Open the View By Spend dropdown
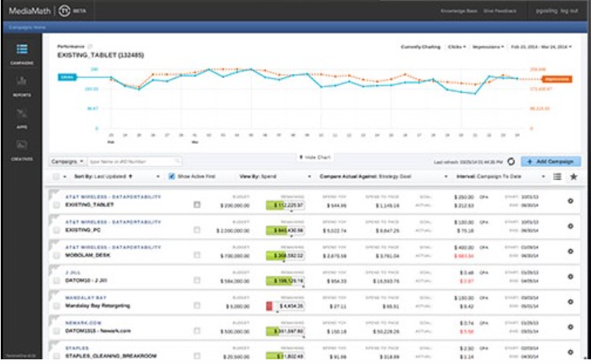591x364 pixels. tap(274, 177)
